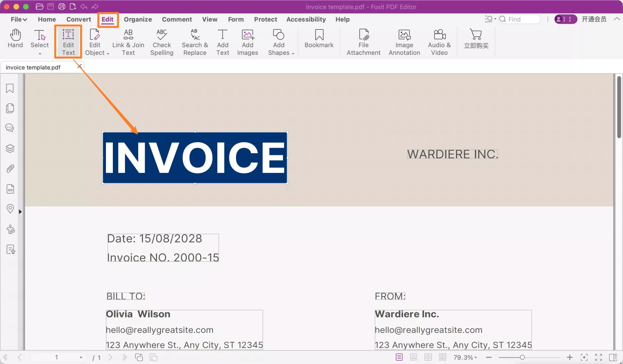Open the Pages thumbnail panel
The width and height of the screenshot is (623, 364).
10,108
